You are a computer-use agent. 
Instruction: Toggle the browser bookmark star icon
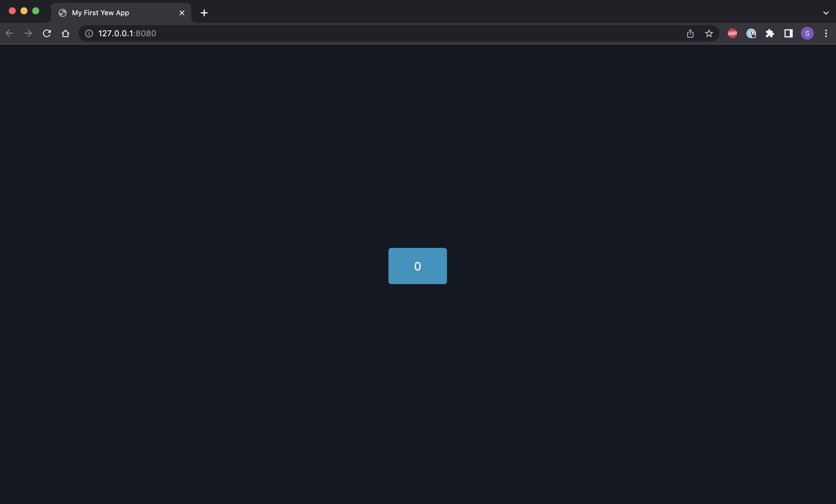(x=709, y=33)
